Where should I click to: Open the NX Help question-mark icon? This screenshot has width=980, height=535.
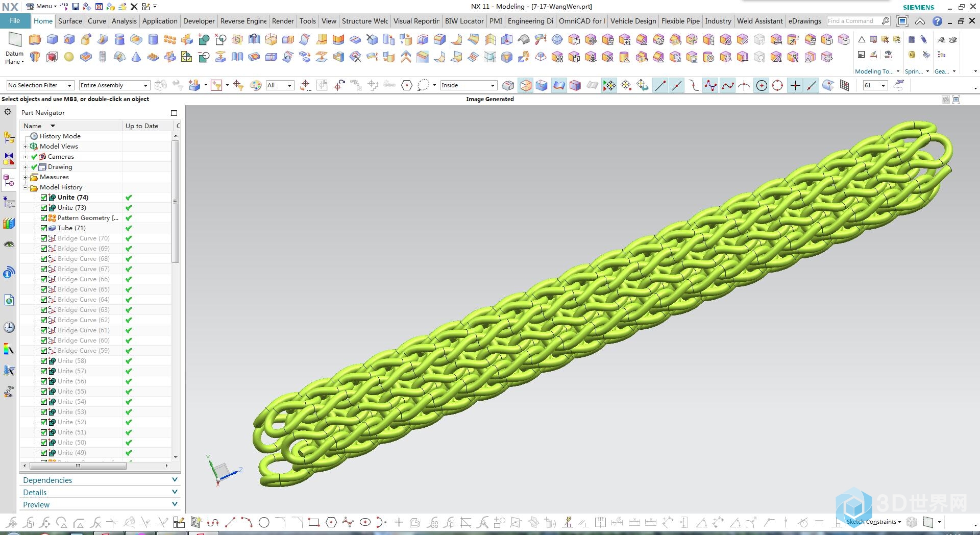937,21
